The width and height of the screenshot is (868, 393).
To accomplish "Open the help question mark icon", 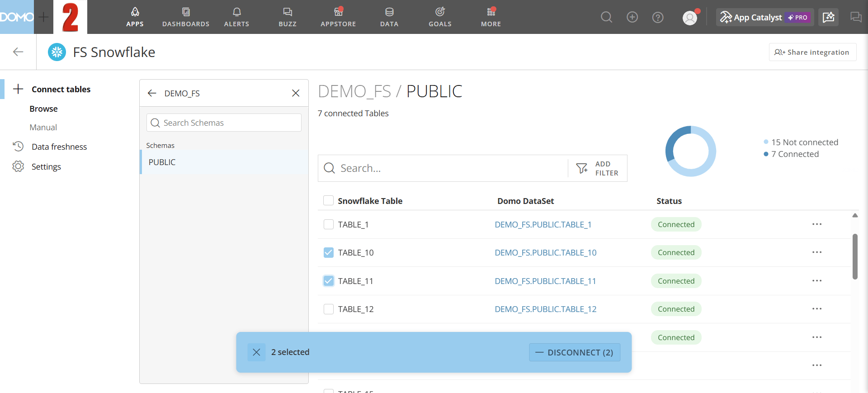I will point(658,17).
